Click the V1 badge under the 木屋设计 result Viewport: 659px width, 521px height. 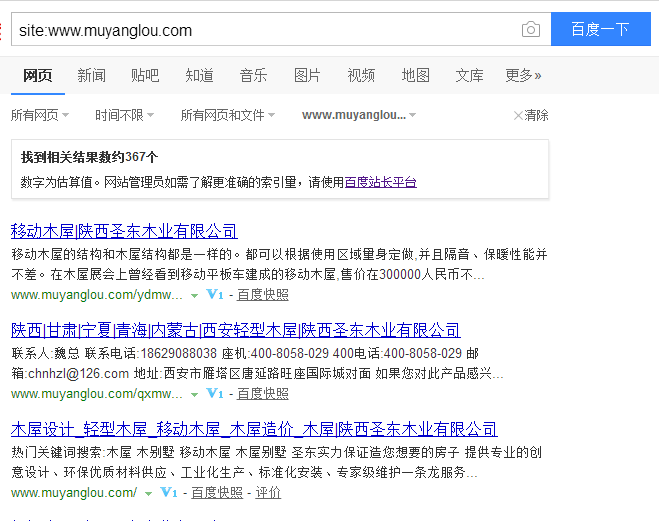coord(169,493)
